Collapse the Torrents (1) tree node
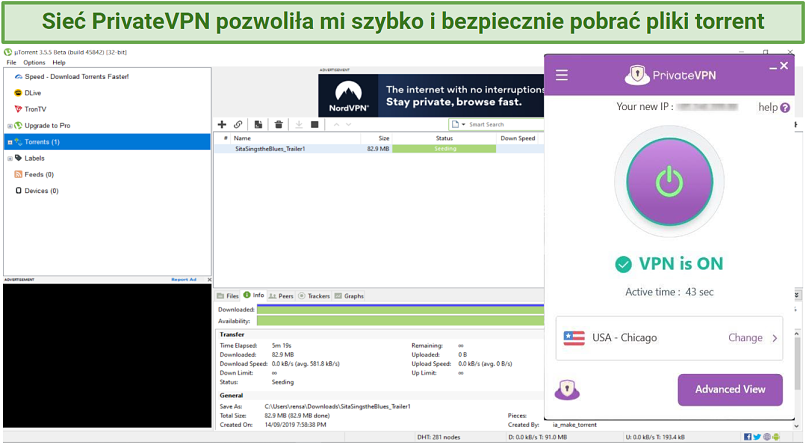 click(x=10, y=142)
